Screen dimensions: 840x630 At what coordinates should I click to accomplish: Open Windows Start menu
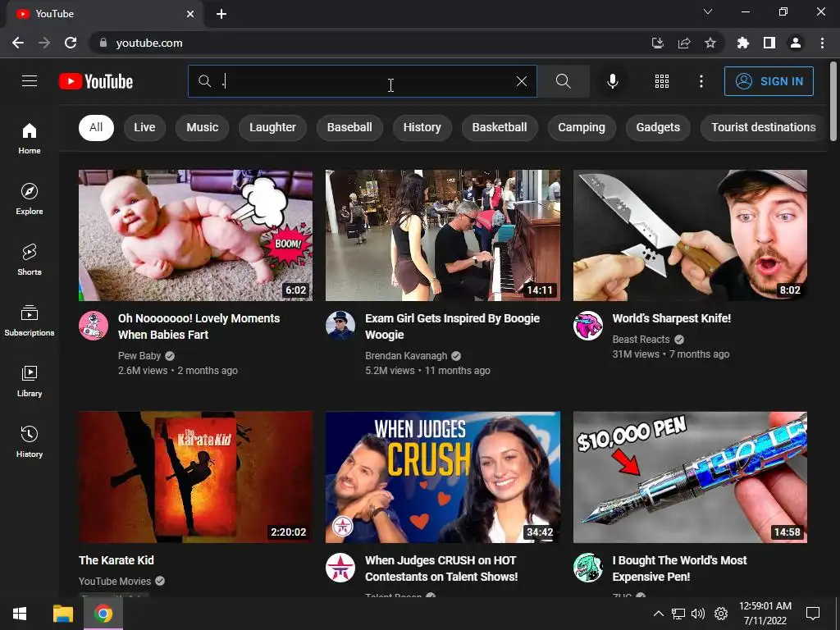(20, 614)
